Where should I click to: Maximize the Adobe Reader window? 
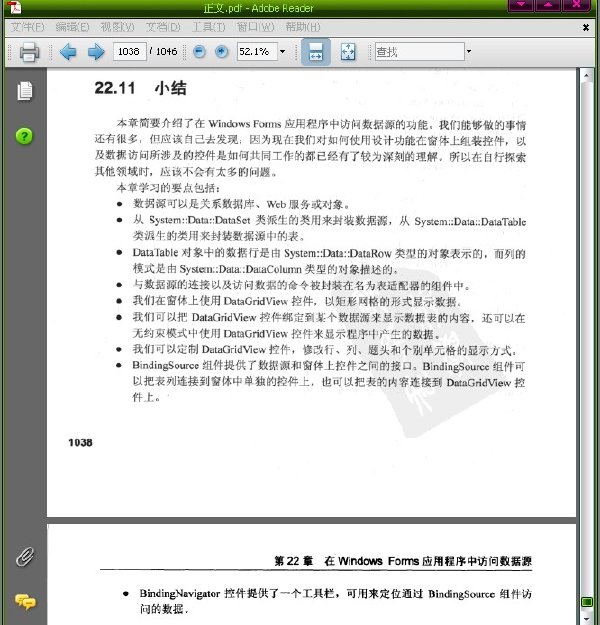[x=548, y=5]
